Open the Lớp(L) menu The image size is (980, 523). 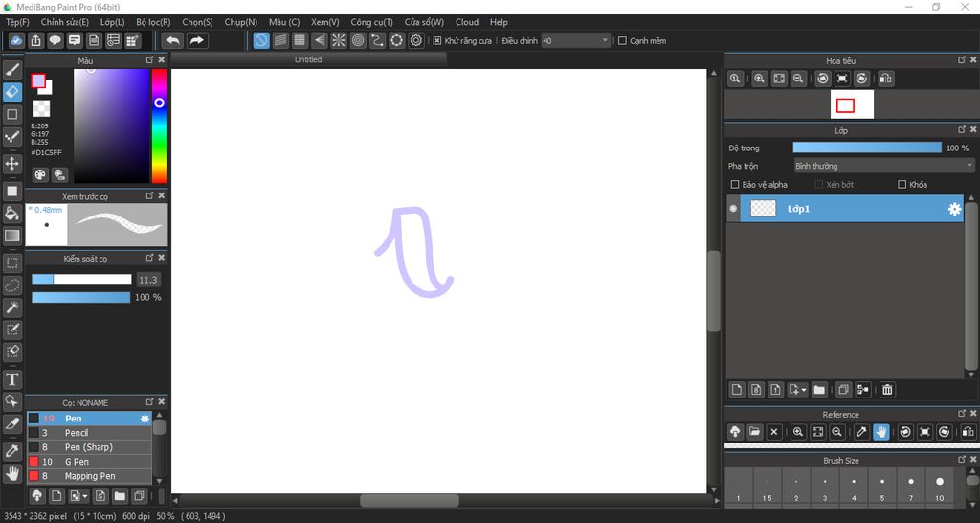point(113,22)
